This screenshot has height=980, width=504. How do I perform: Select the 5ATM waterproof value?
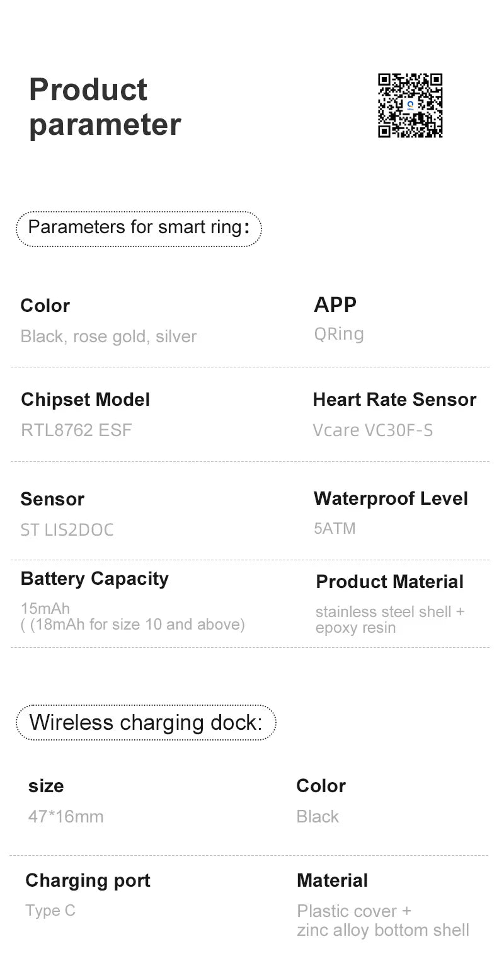point(335,528)
